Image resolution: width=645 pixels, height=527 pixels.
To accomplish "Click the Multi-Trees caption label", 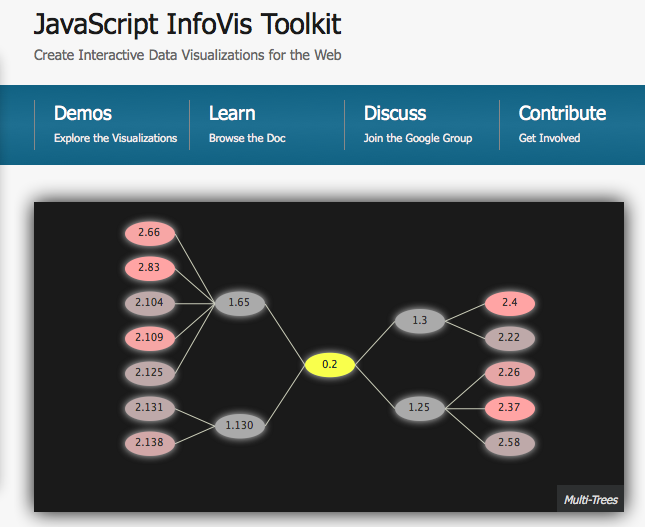I will (x=590, y=499).
